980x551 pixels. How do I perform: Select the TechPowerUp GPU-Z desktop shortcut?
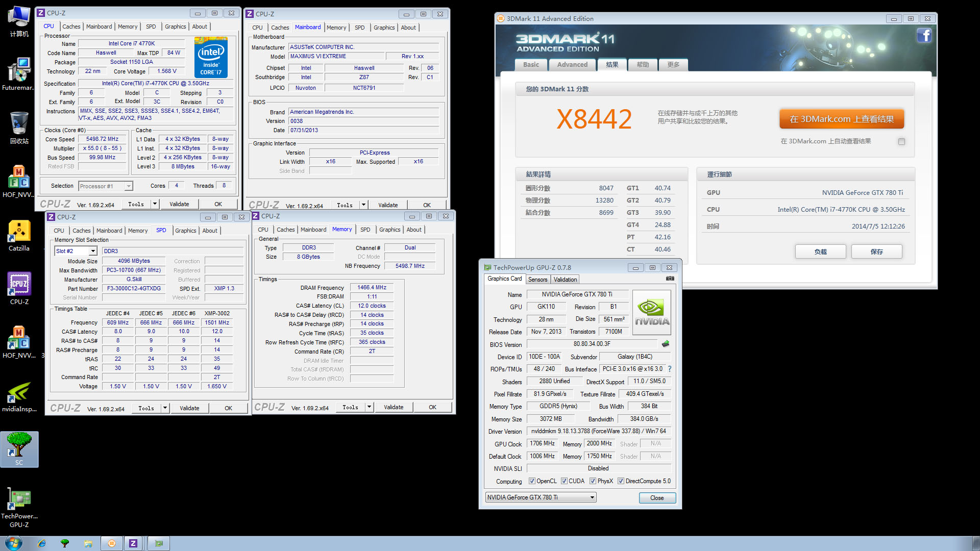coord(19,507)
